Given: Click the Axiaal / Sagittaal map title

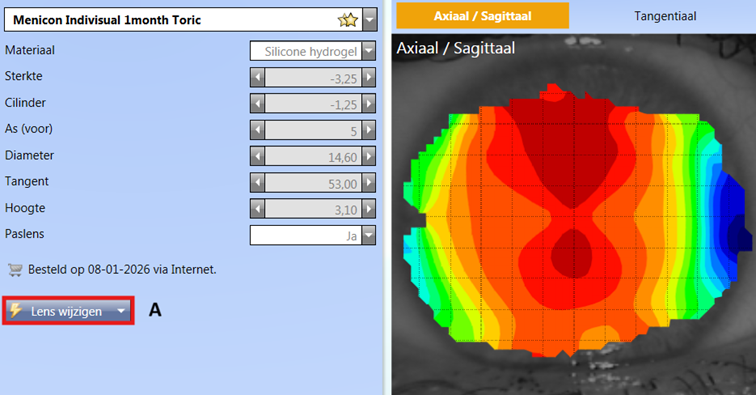Looking at the screenshot, I should click(456, 48).
